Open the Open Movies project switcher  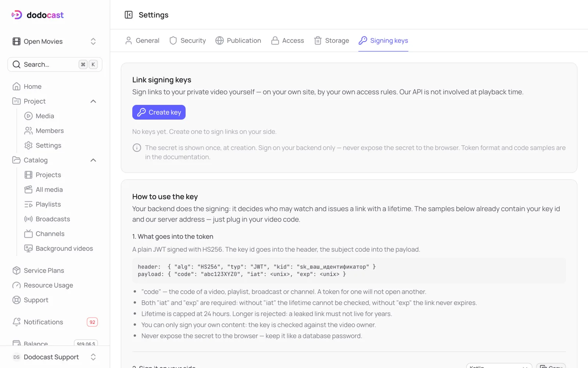coord(55,42)
